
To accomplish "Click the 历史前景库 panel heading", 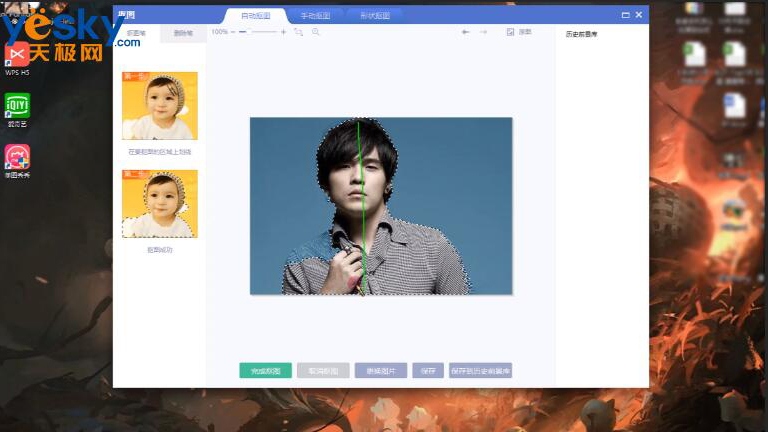I will 581,34.
